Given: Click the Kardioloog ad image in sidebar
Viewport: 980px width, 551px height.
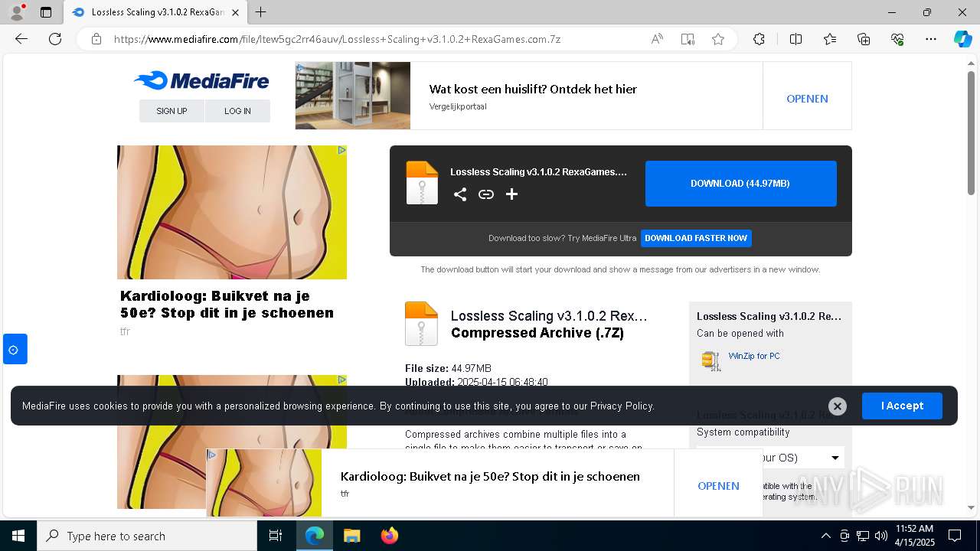Looking at the screenshot, I should tap(232, 213).
